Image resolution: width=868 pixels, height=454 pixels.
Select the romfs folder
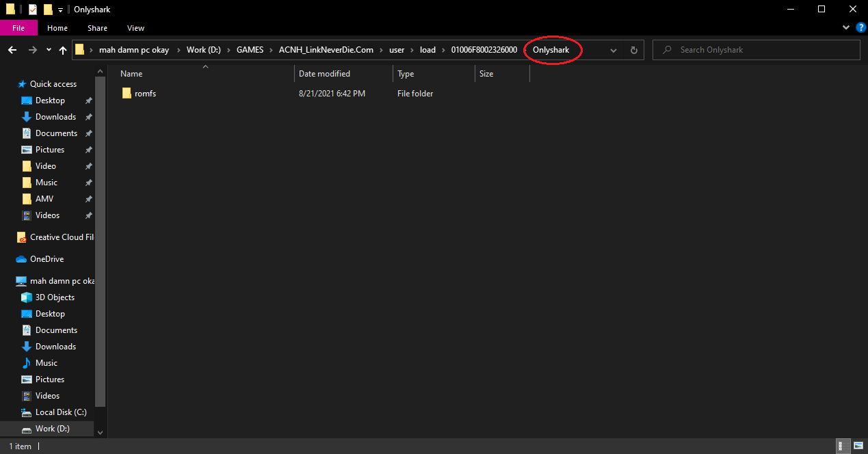145,94
